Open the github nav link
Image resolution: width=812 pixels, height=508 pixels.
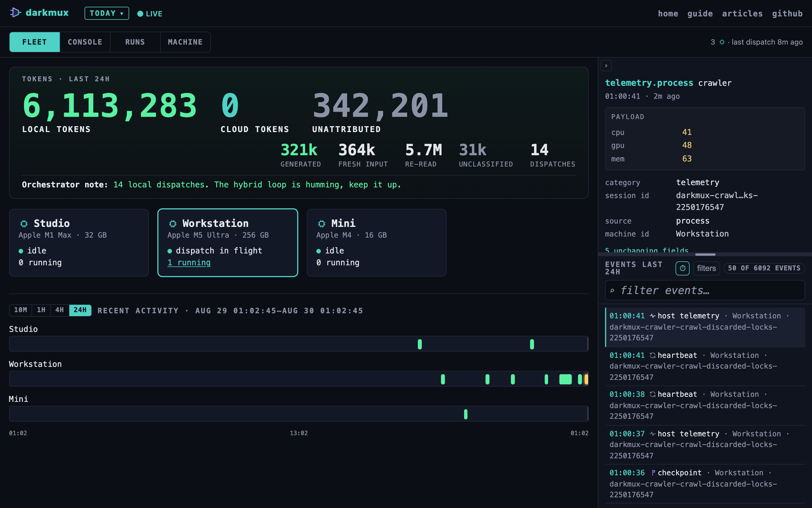click(x=787, y=14)
